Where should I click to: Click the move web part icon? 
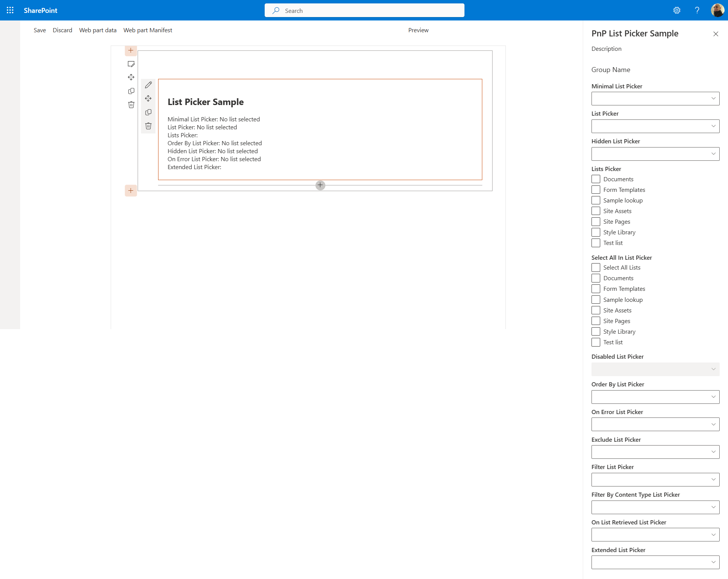[148, 98]
